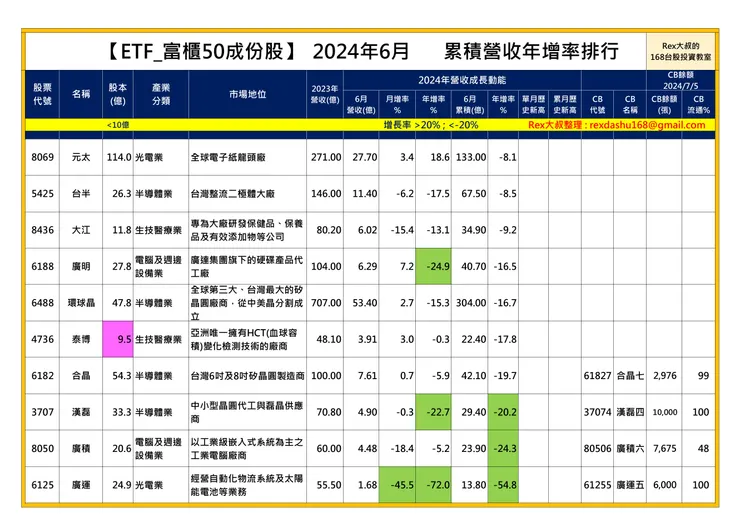Click CB code 61827
This screenshot has height=523, width=740.
[x=597, y=375]
